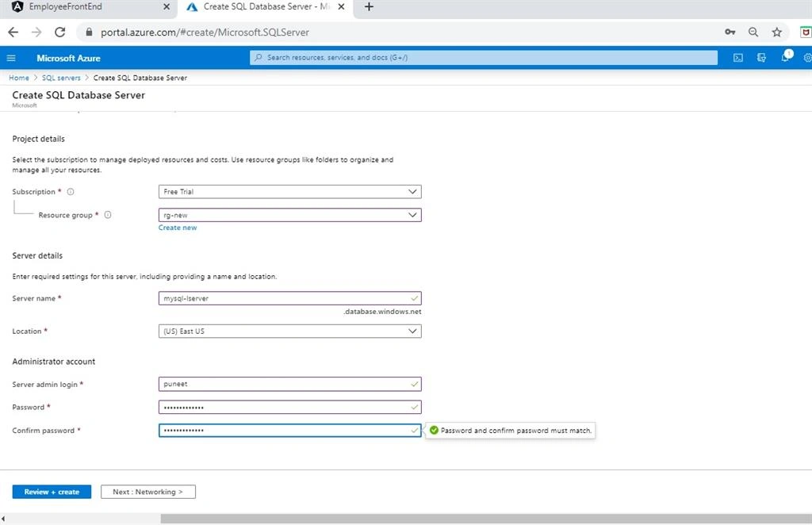Click the Microsoft Azure logo text
Screen dimensions: 812x525
[x=68, y=58]
